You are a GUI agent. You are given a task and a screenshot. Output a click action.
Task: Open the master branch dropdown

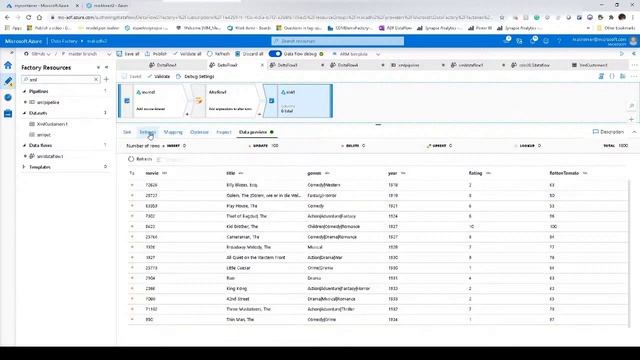tap(86, 54)
